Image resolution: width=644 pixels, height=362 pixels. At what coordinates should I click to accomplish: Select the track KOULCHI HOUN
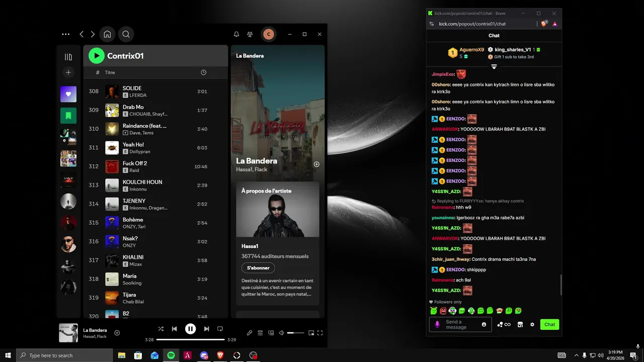[155, 186]
